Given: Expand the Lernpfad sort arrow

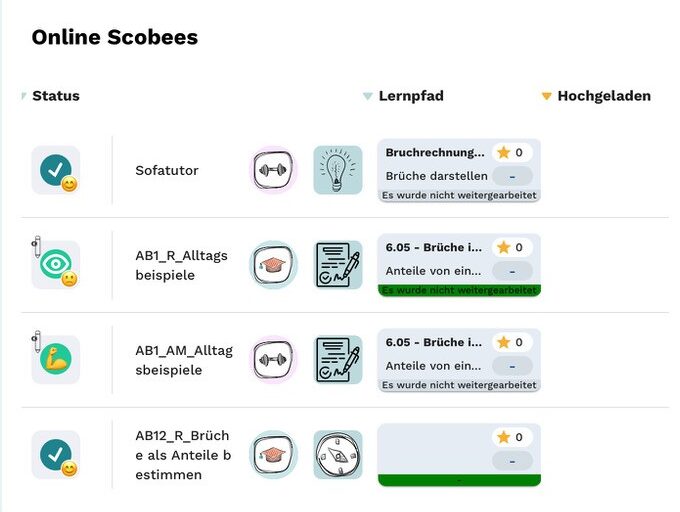Looking at the screenshot, I should click(368, 97).
